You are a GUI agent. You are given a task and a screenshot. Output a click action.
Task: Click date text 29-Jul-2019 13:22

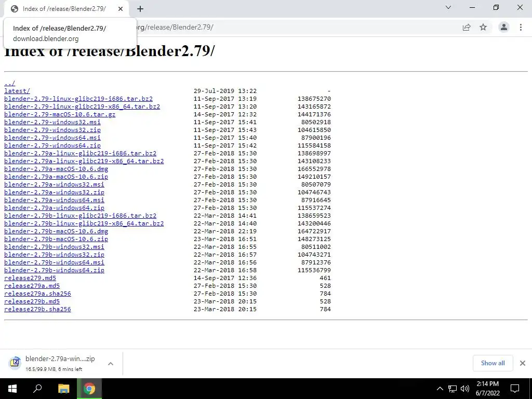[x=225, y=91]
